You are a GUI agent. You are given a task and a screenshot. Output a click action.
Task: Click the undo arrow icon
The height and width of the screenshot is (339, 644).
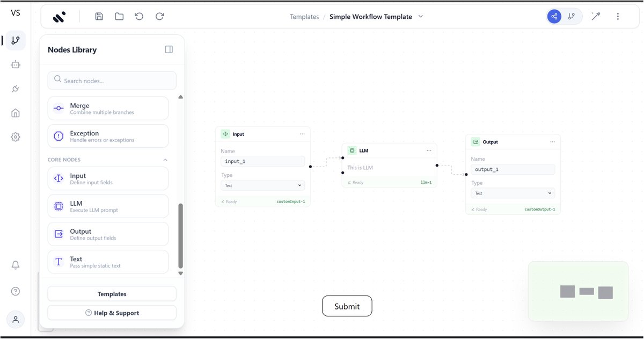pos(139,17)
